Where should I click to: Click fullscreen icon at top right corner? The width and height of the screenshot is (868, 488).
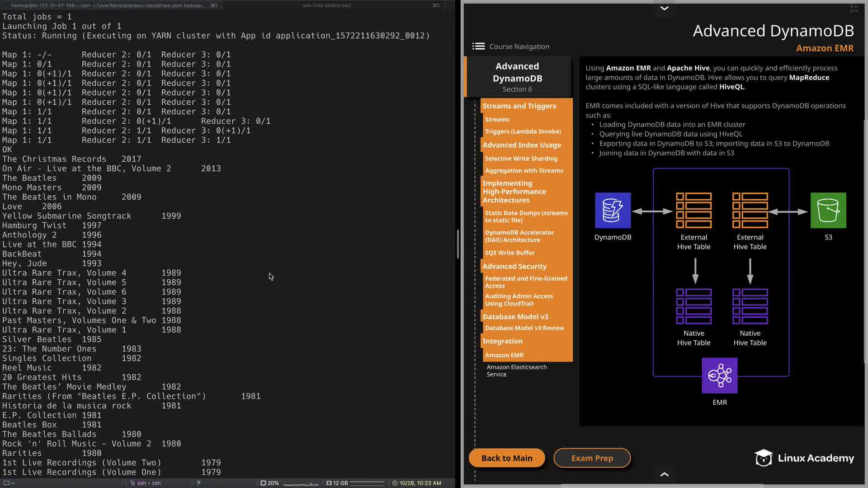pos(854,9)
